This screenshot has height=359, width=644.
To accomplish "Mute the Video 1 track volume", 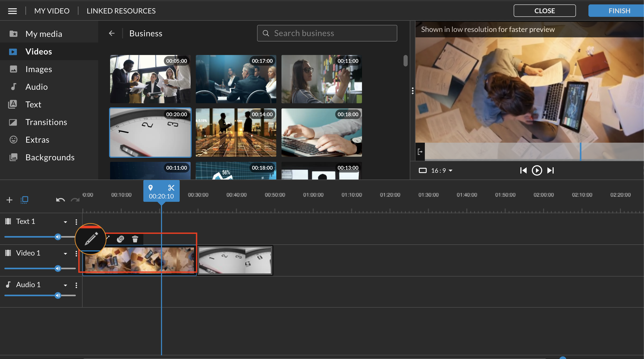I will click(58, 268).
